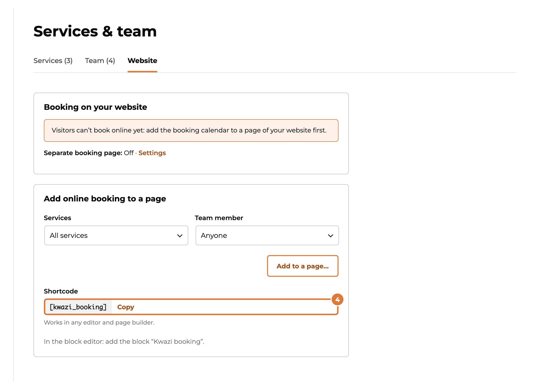Switch to the Services (3) tab

(53, 61)
